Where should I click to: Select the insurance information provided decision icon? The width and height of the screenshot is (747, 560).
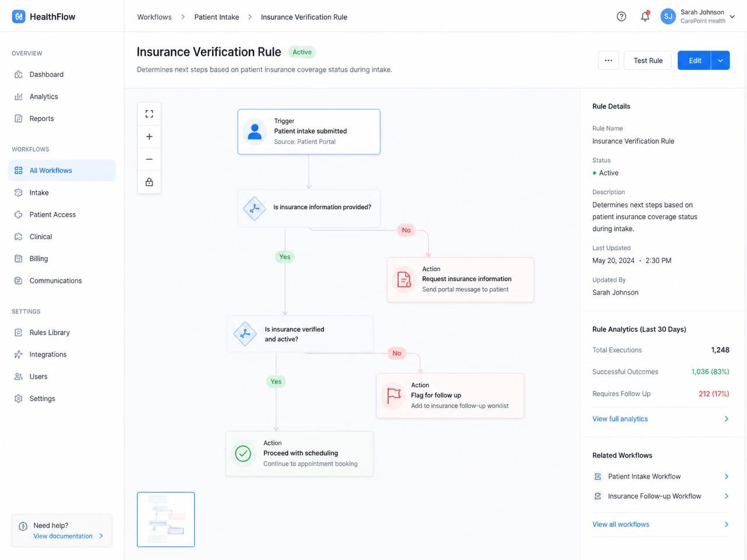point(254,208)
